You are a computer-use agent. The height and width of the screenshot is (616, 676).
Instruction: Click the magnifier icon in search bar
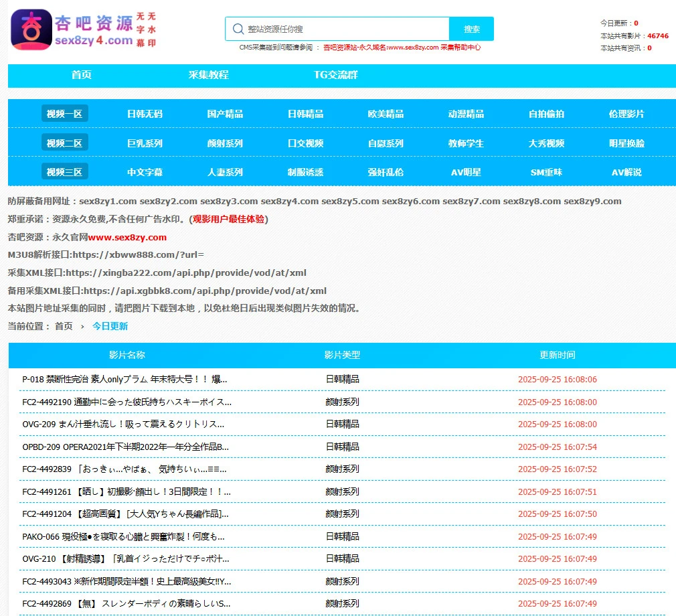click(238, 29)
